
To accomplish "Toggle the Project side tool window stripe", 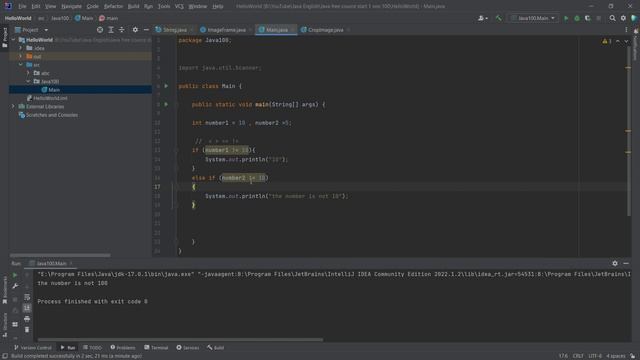I will (x=4, y=38).
